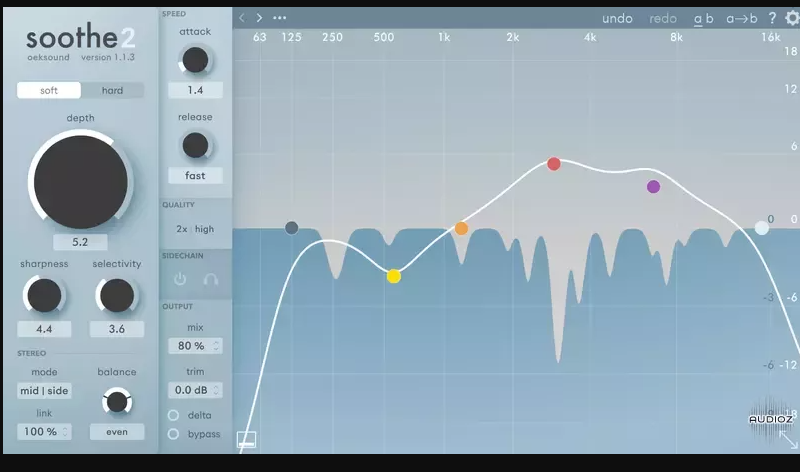Click the release knob
The width and height of the screenshot is (800, 472).
pos(195,145)
